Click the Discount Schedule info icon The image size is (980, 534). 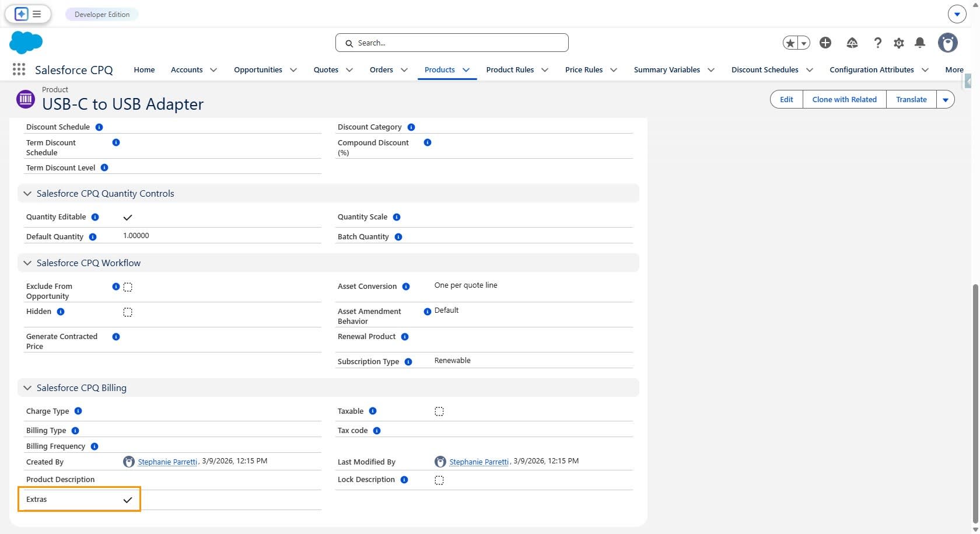(x=99, y=127)
